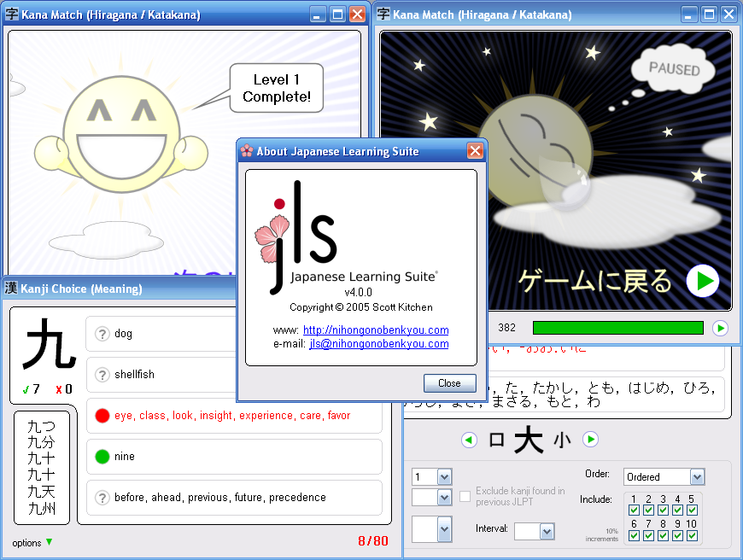Click the large 九 kanji prompt
The image size is (743, 560).
pyautogui.click(x=50, y=344)
